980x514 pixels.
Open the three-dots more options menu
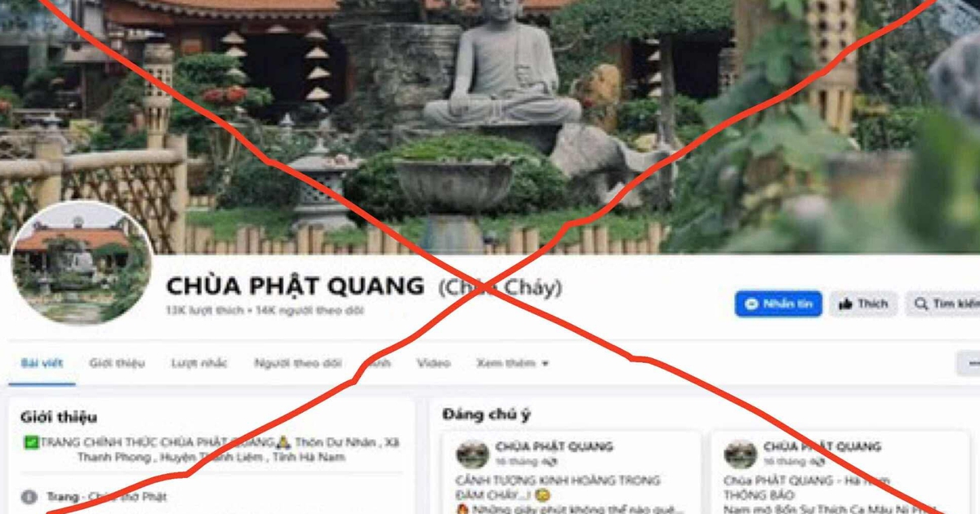(x=970, y=363)
